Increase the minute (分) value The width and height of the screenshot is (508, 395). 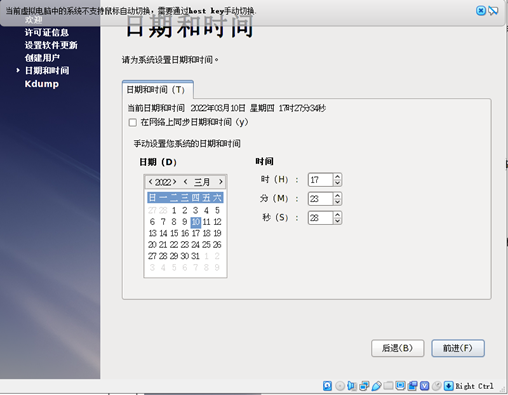click(337, 196)
